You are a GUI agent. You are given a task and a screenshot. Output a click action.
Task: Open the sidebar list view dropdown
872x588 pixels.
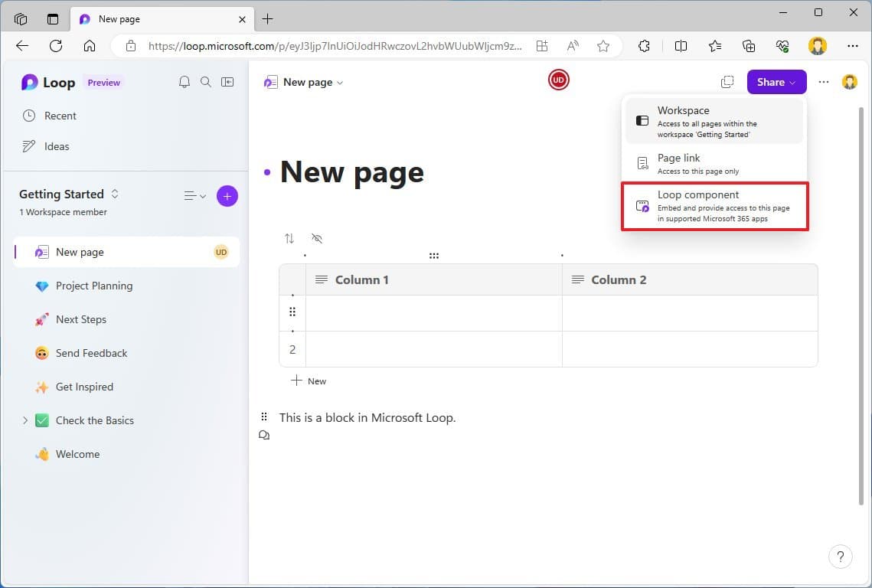tap(194, 196)
